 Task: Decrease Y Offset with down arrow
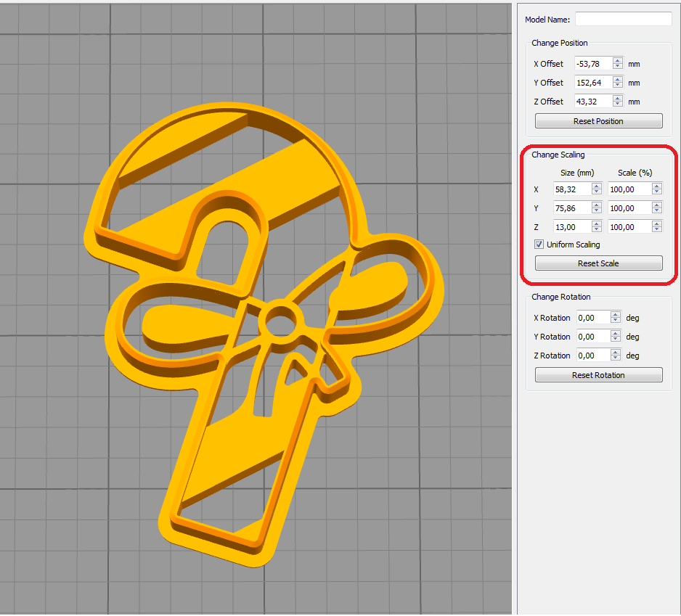[618, 86]
